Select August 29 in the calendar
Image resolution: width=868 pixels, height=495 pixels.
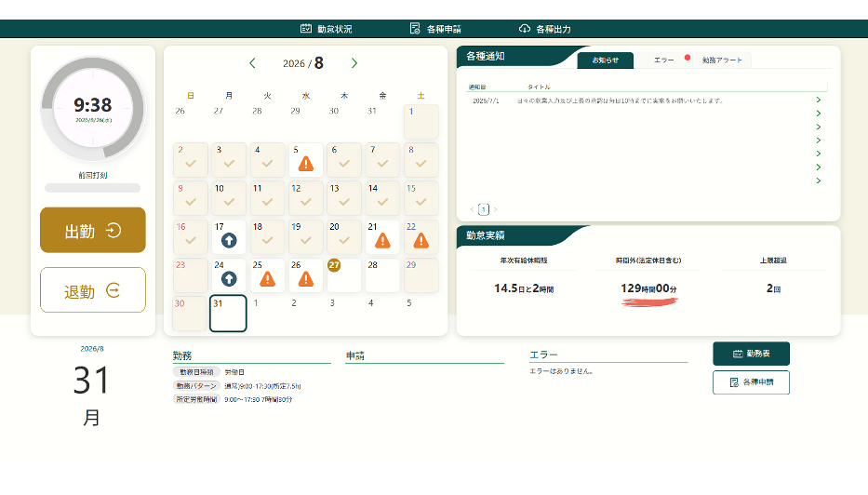421,275
